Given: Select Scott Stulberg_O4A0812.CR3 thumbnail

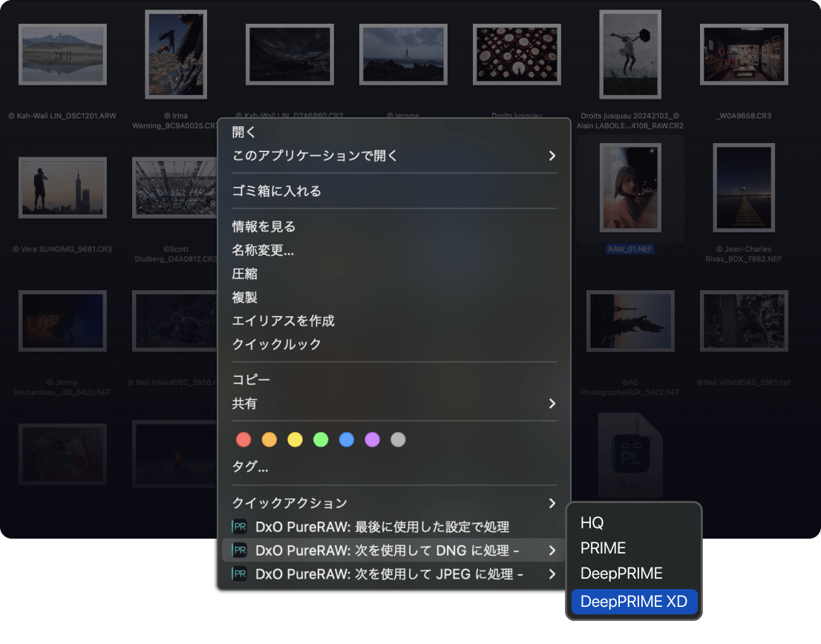Looking at the screenshot, I should (x=174, y=188).
